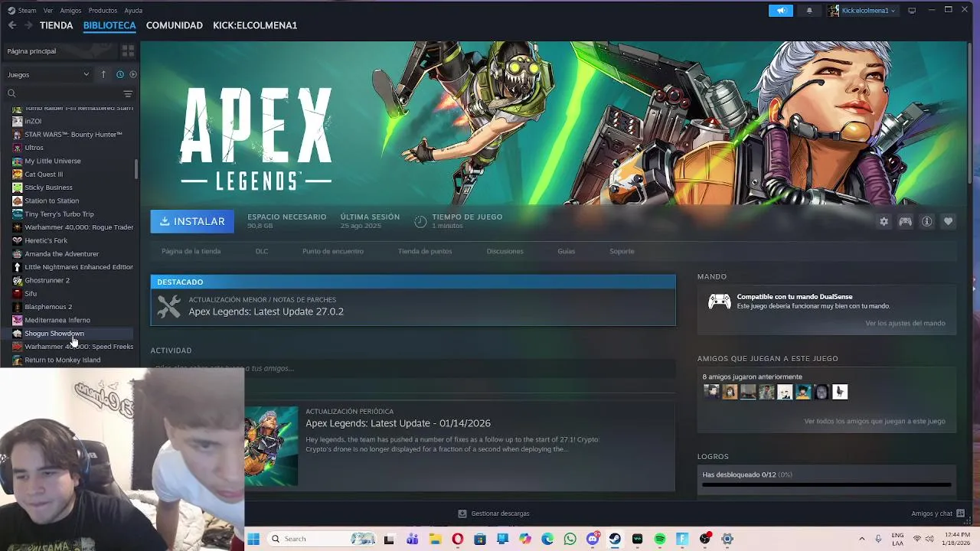The width and height of the screenshot is (980, 551).
Task: Open the Windows Start button
Action: tap(253, 539)
